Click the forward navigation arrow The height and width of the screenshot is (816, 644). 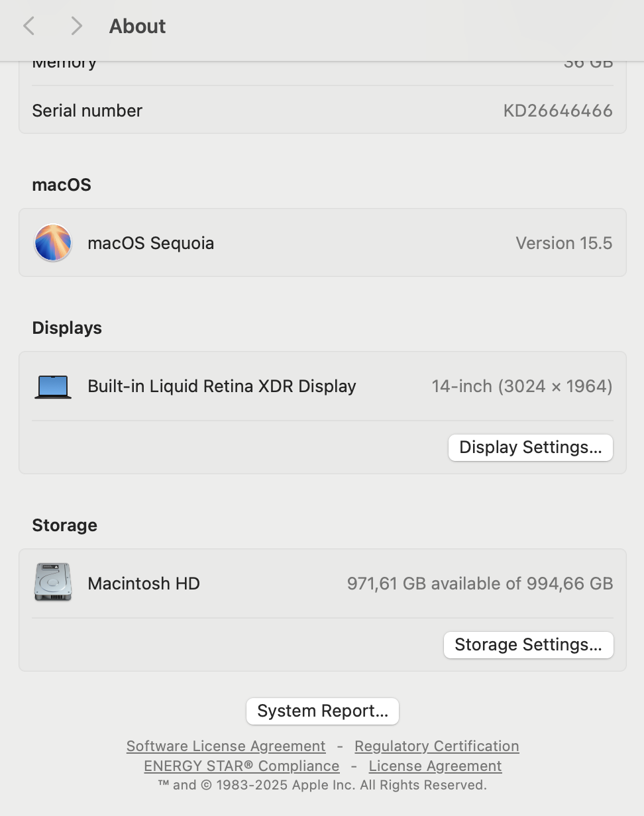[76, 25]
